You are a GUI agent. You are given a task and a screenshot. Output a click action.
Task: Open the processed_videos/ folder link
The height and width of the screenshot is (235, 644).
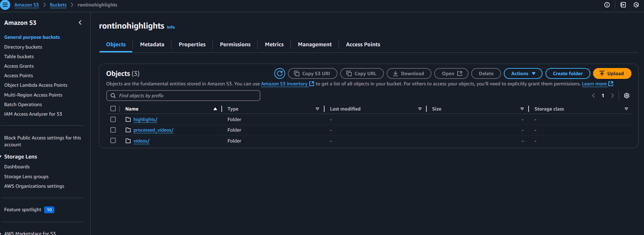pos(153,130)
